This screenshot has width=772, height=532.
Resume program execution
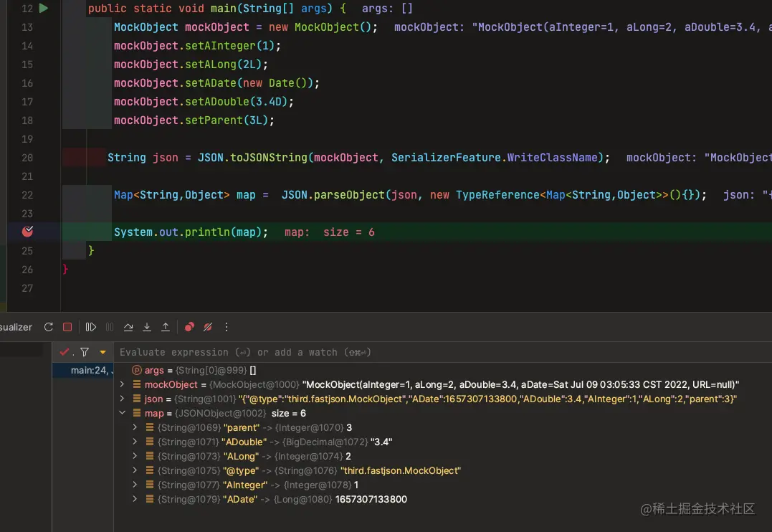[x=91, y=327]
